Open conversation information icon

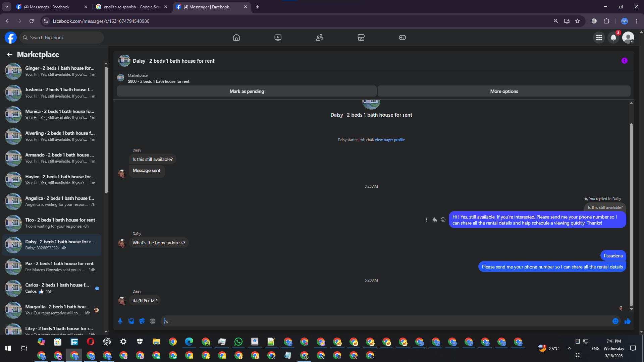(624, 61)
